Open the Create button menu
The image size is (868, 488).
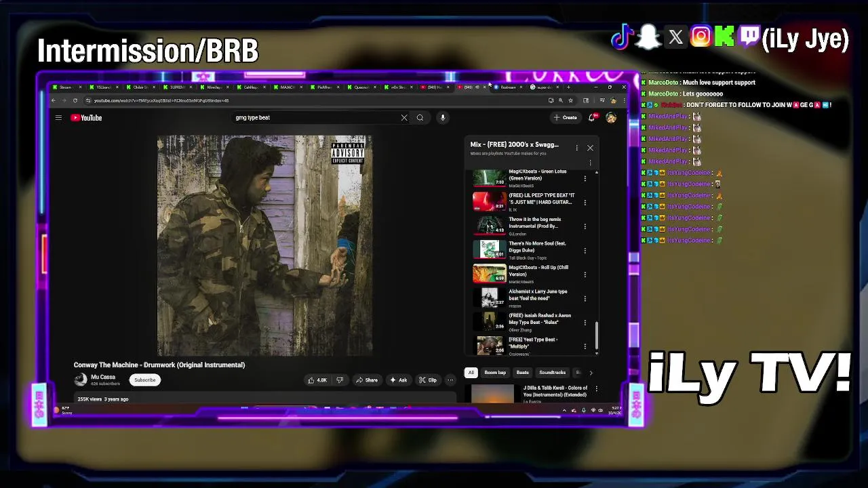[x=565, y=118]
